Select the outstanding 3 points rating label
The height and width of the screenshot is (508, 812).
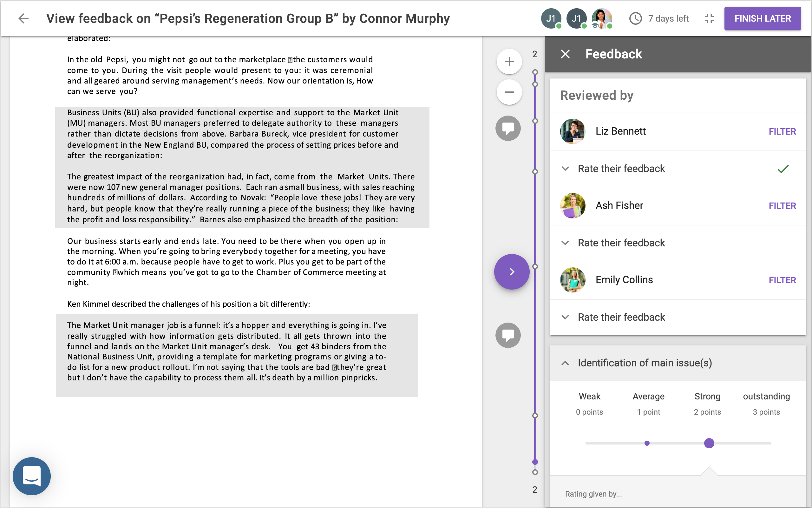(766, 404)
